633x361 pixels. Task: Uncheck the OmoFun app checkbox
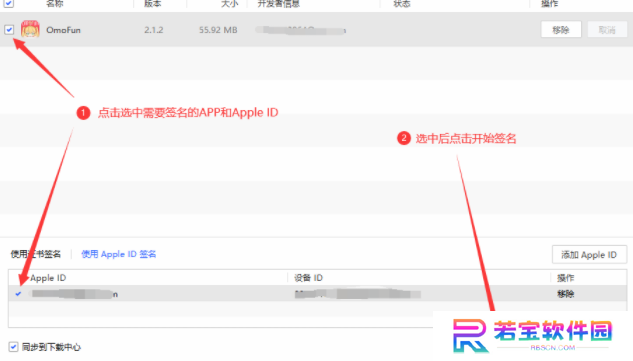click(9, 29)
